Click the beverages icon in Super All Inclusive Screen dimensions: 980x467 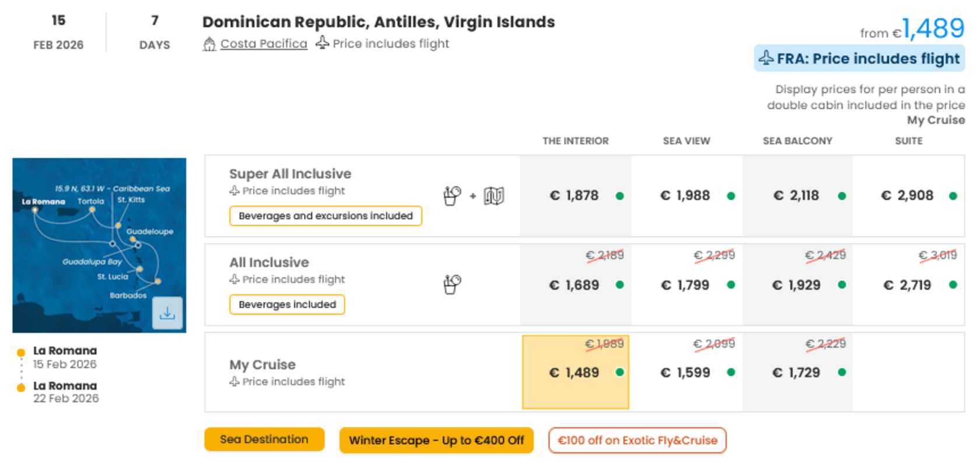(x=452, y=196)
